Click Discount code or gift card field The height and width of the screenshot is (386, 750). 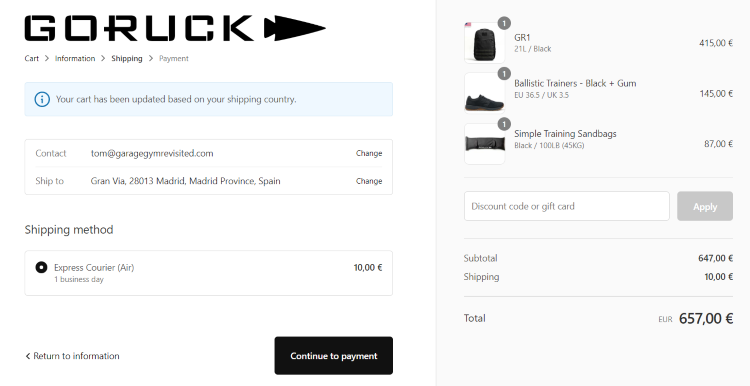click(x=566, y=206)
